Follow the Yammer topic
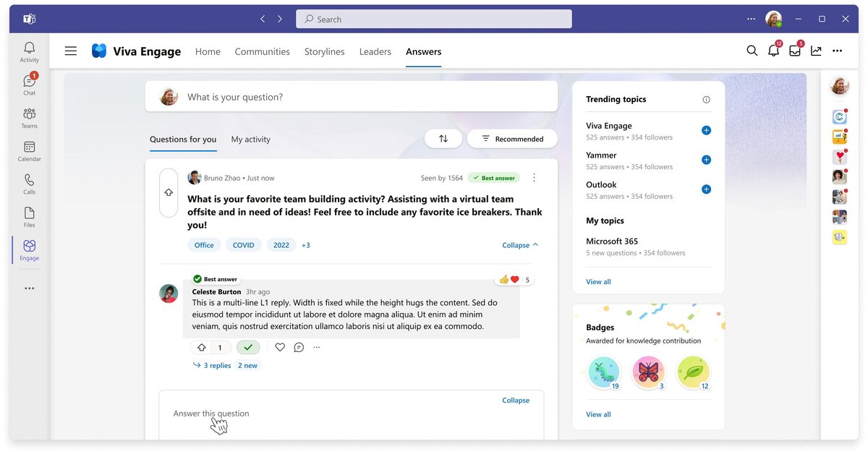 pyautogui.click(x=706, y=160)
